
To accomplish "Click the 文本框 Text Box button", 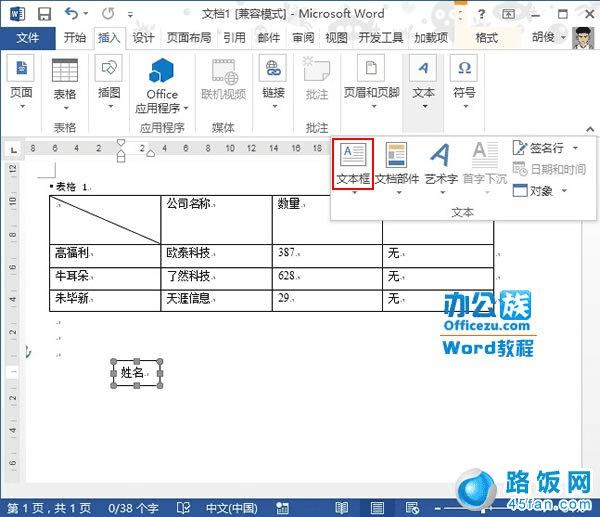I will (x=353, y=165).
